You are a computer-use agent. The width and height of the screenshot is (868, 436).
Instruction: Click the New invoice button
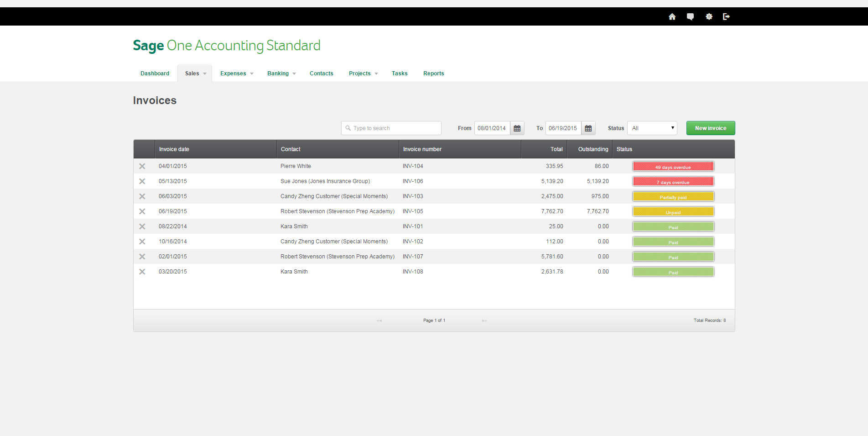click(x=710, y=128)
